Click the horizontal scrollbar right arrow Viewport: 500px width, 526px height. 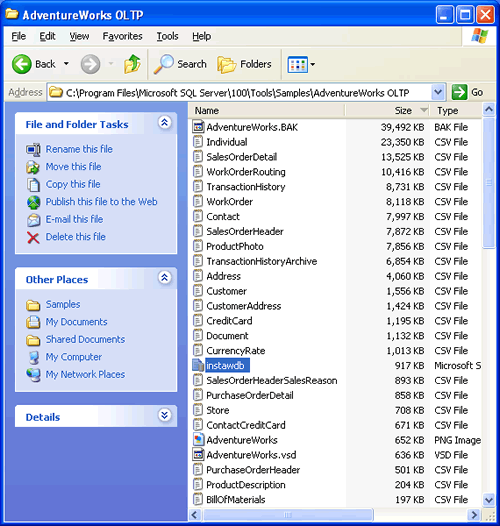click(x=474, y=515)
